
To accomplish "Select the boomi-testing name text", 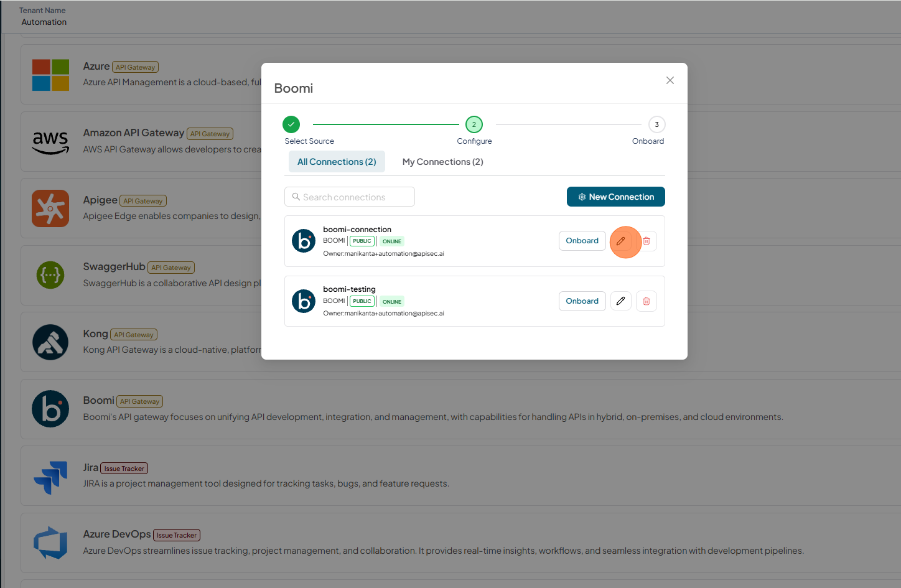I will tap(349, 289).
